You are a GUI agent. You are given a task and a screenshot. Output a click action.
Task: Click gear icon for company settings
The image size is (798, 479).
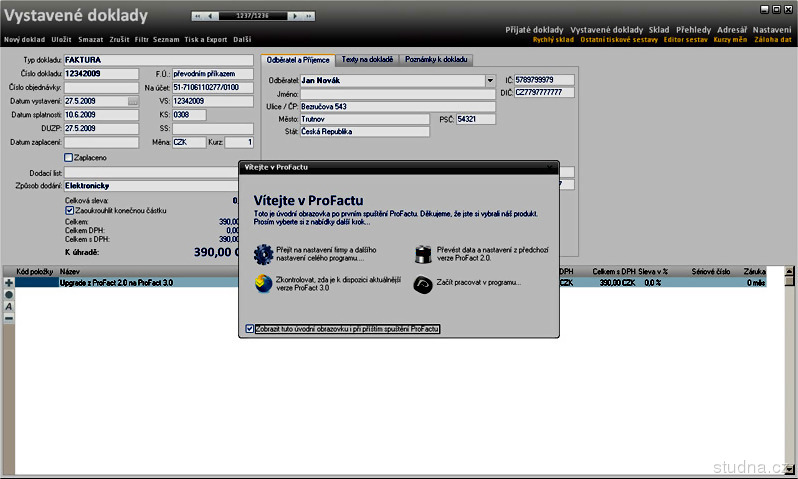(264, 254)
